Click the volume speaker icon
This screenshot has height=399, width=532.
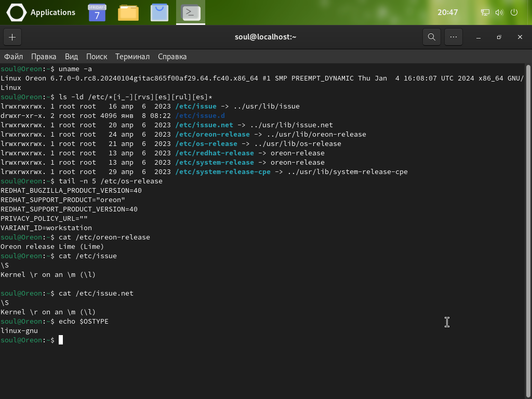[499, 12]
